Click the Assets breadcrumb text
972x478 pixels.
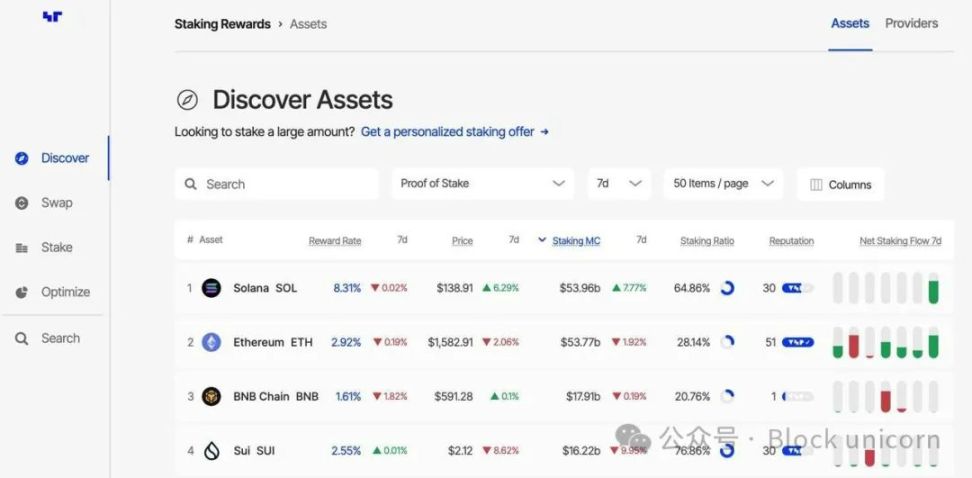pyautogui.click(x=308, y=24)
